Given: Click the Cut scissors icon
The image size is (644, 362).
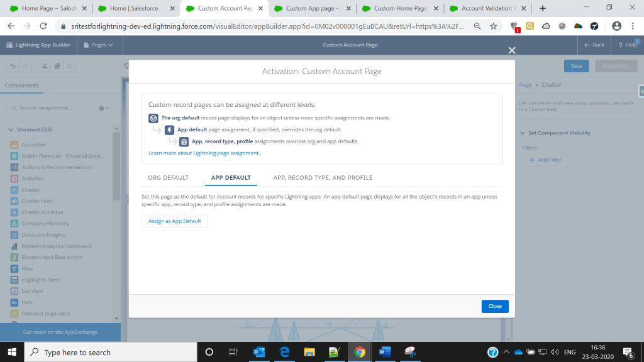Looking at the screenshot, I should click(x=45, y=66).
